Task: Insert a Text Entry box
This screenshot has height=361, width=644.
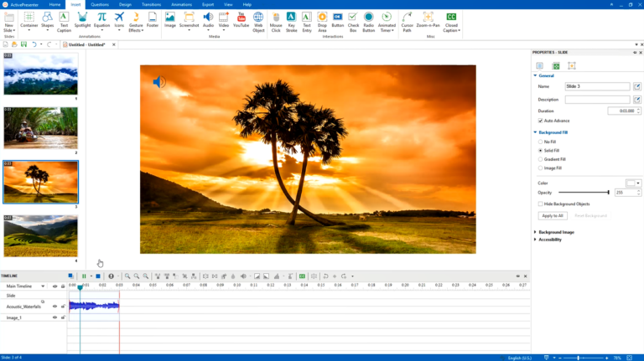Action: coord(307,22)
